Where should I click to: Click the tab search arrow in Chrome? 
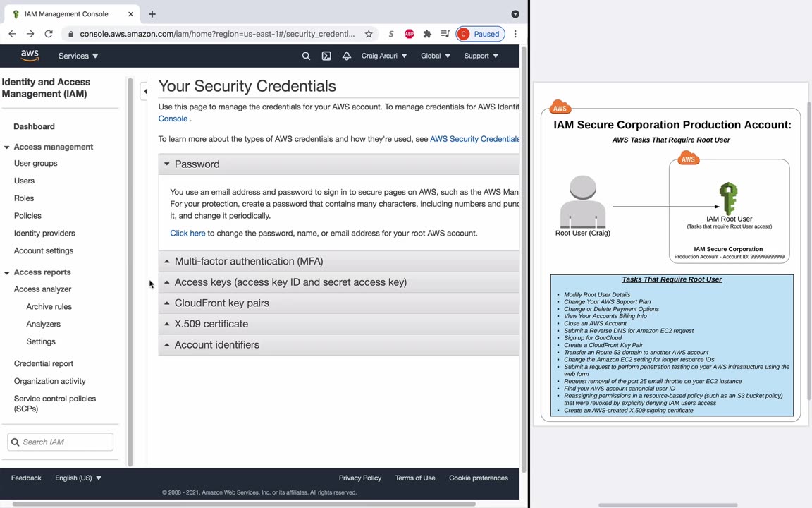pos(515,14)
